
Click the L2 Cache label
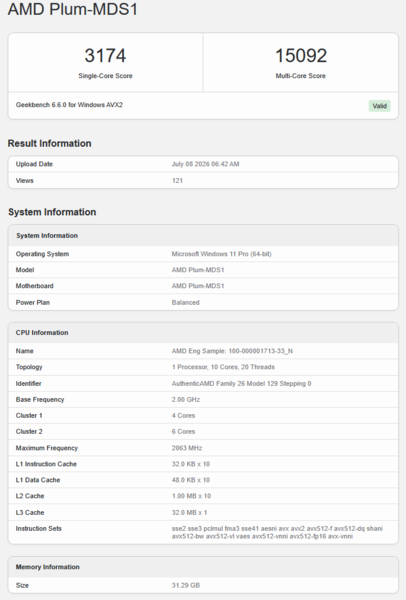pos(30,497)
